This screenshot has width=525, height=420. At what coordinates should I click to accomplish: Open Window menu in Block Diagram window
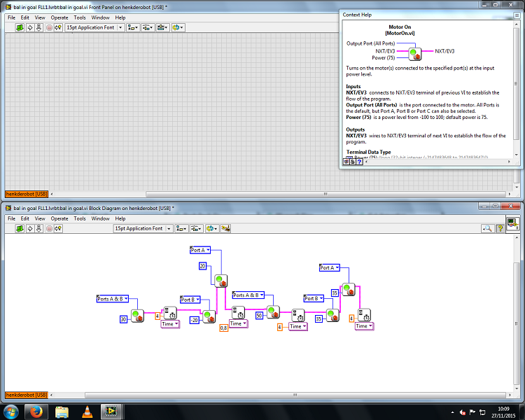[x=100, y=218]
